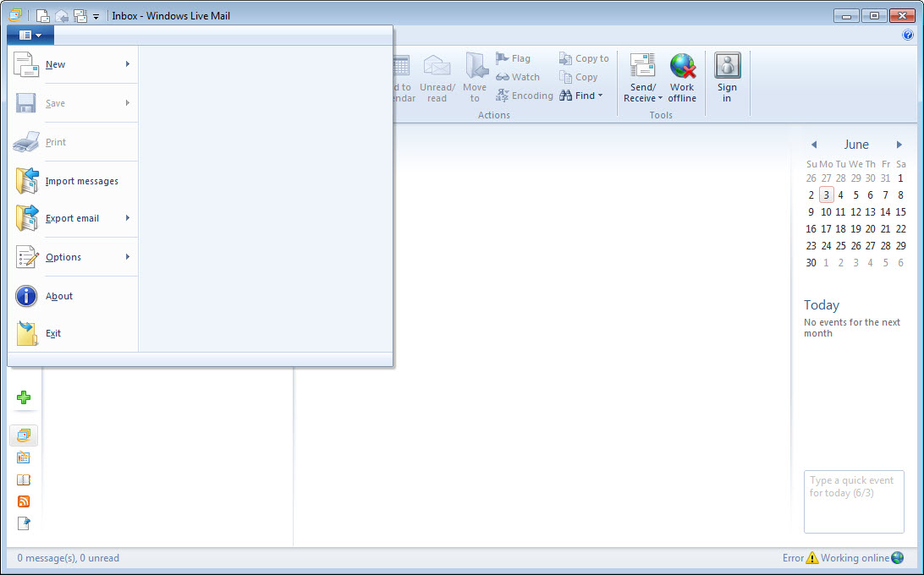Go to next month in calendar
Image resolution: width=924 pixels, height=575 pixels.
click(899, 145)
